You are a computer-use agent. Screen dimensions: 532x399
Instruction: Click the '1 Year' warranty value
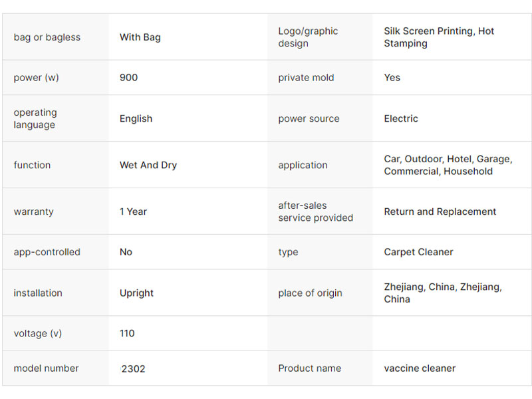[134, 211]
